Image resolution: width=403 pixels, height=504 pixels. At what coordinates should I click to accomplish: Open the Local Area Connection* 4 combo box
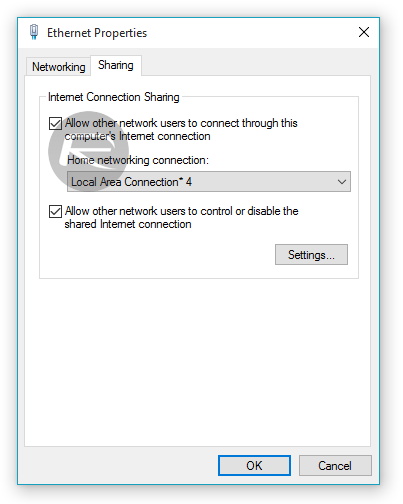209,182
